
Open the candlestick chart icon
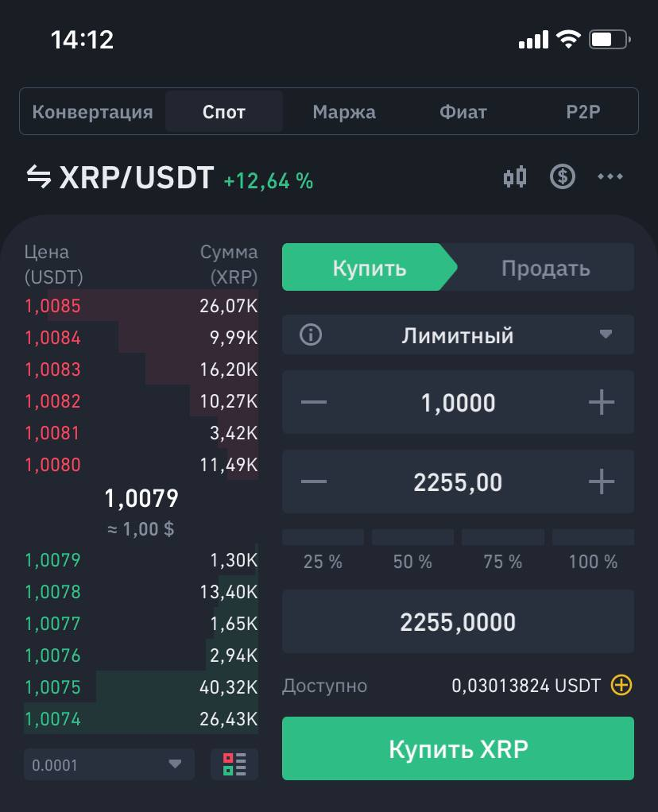515,176
